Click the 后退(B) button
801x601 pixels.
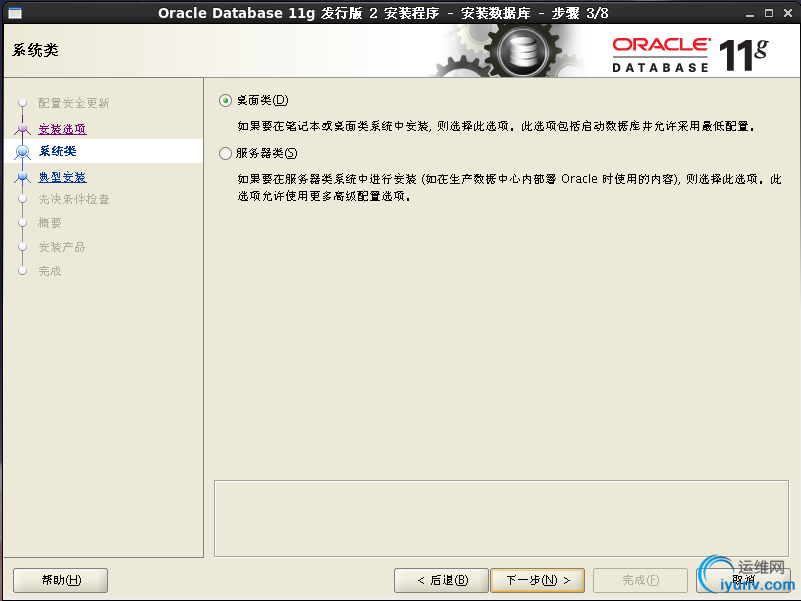click(441, 581)
